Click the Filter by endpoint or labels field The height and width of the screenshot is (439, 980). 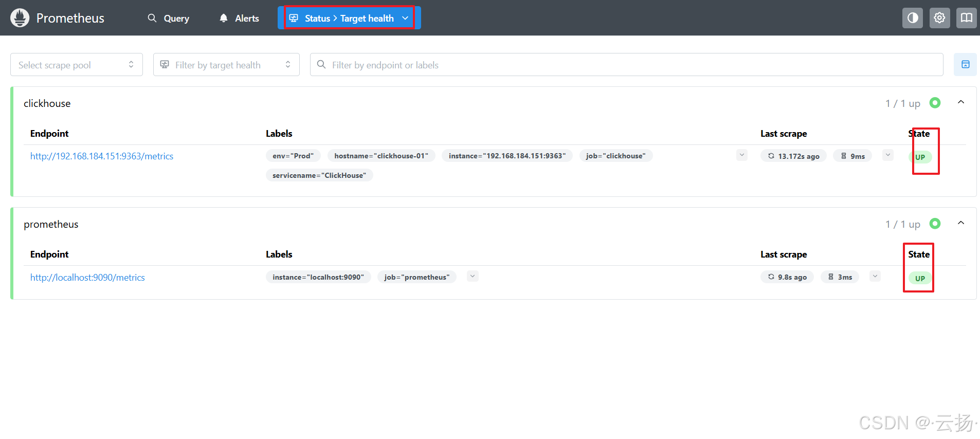click(x=626, y=65)
